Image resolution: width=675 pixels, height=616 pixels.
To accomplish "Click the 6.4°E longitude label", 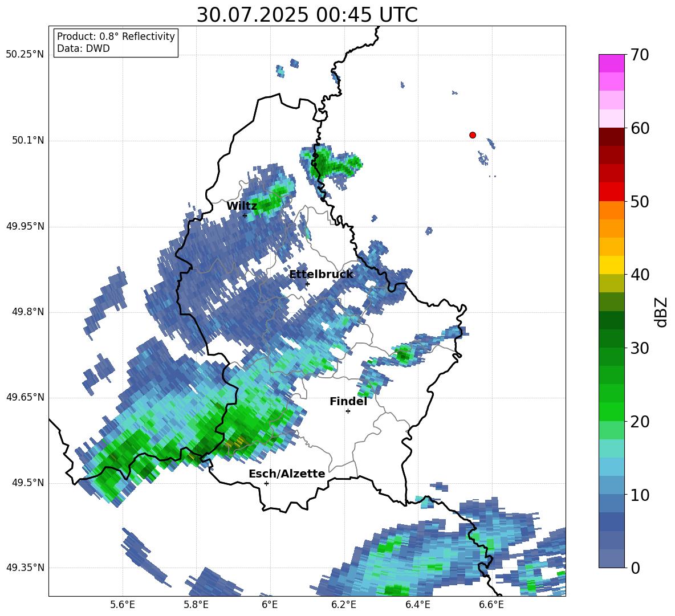I will (x=417, y=605).
